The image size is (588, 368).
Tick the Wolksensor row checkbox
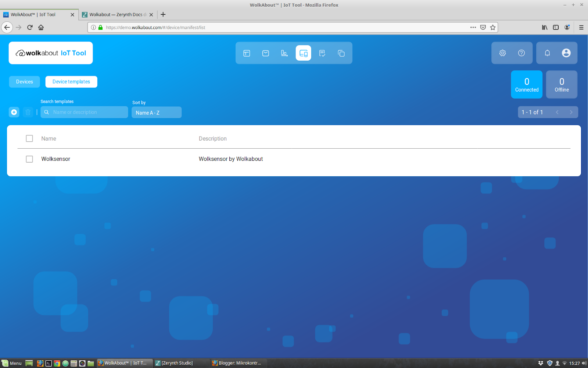pos(29,159)
